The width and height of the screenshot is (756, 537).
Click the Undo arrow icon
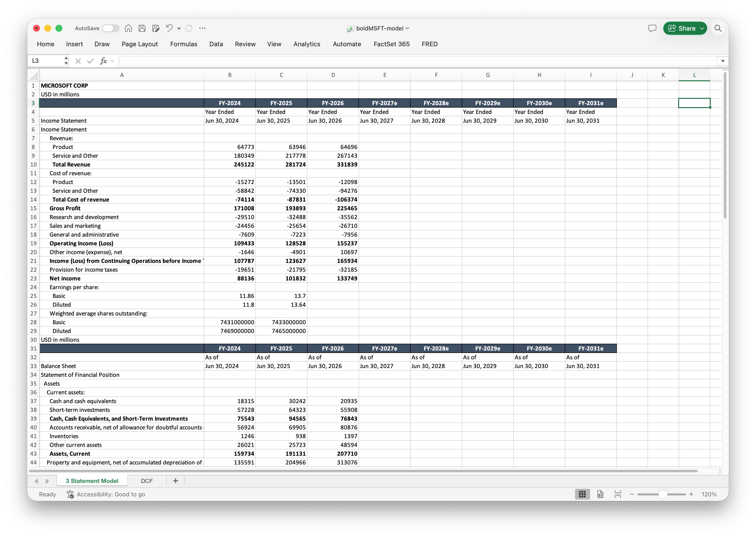tap(170, 28)
